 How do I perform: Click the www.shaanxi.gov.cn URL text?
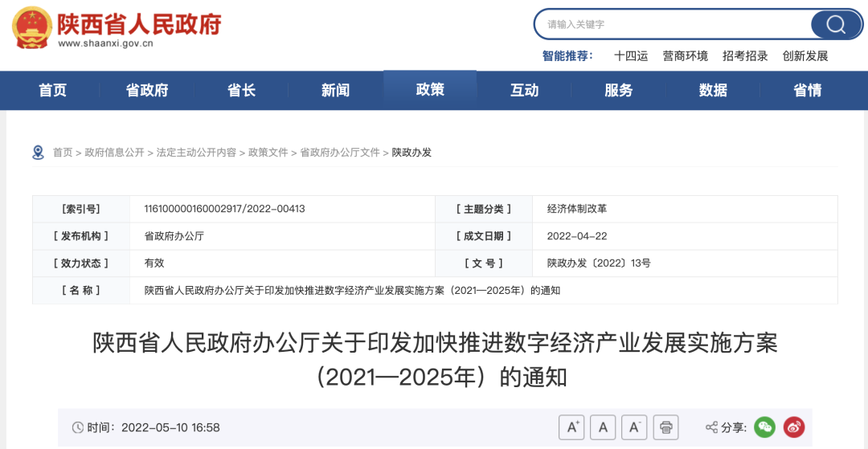105,44
